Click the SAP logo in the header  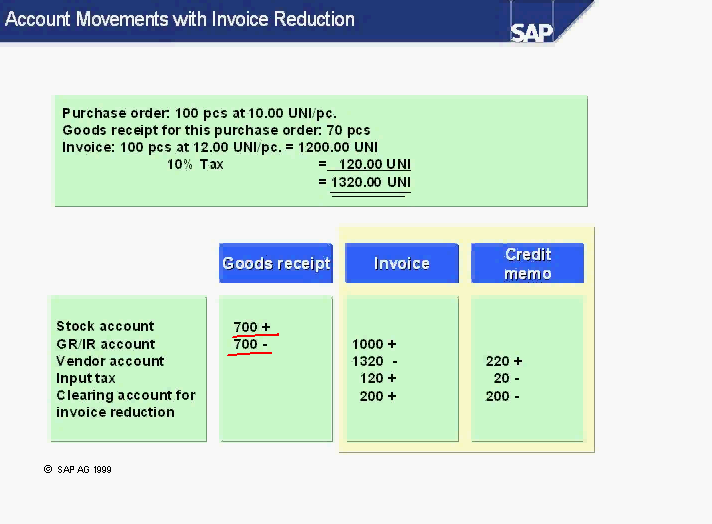pos(531,32)
